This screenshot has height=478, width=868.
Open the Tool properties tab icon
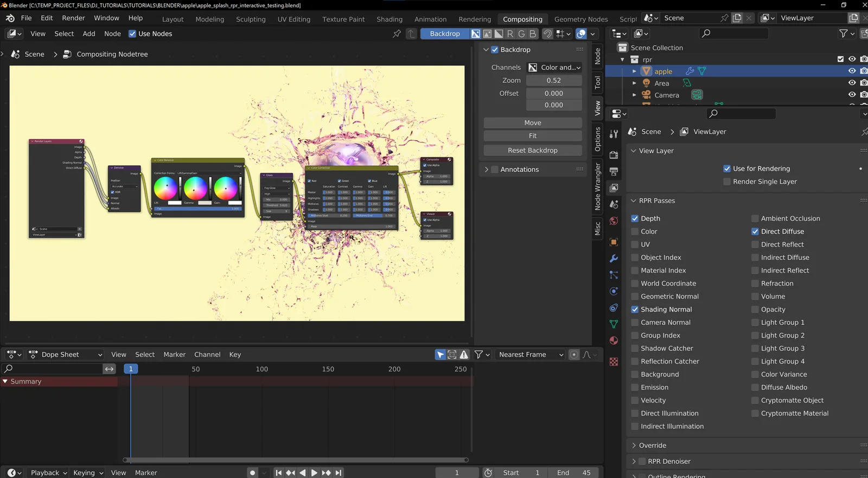point(614,134)
